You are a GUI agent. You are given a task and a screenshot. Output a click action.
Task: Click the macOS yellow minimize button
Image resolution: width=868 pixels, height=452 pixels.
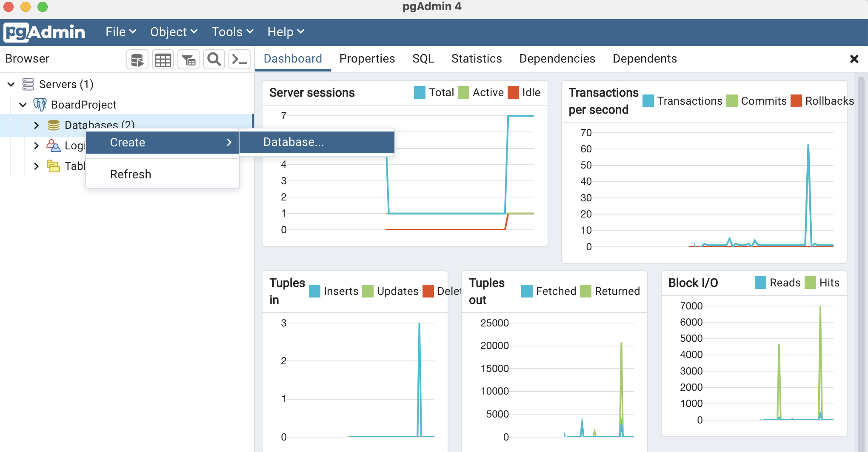tap(26, 6)
